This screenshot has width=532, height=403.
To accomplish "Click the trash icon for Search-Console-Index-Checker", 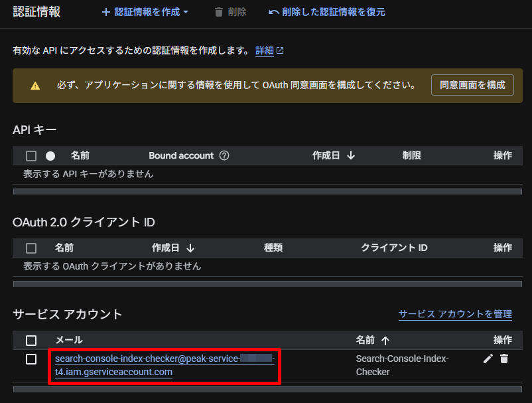I will point(504,359).
